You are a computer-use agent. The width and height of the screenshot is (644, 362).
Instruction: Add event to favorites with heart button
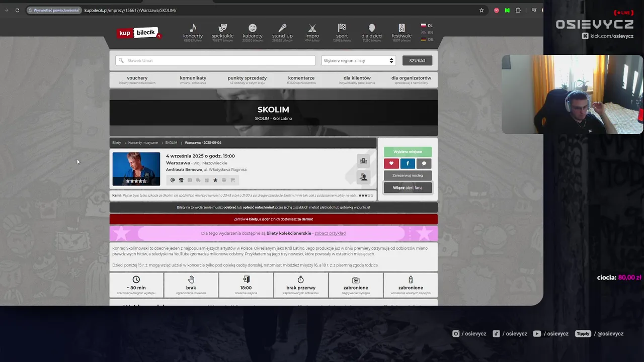391,163
